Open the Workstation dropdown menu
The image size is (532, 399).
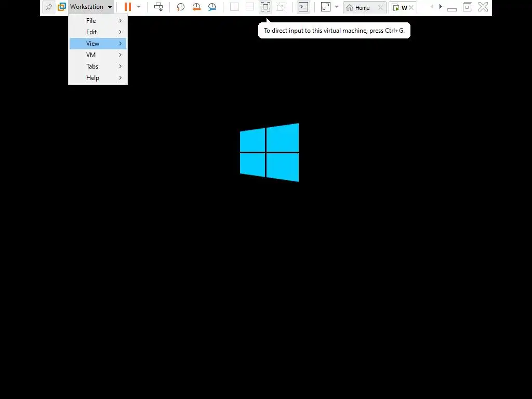point(90,7)
